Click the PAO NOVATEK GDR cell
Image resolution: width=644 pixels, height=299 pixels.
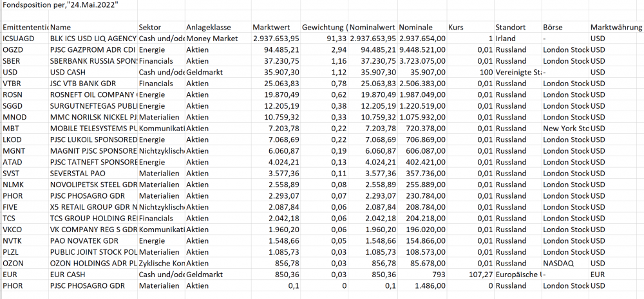[x=93, y=240]
